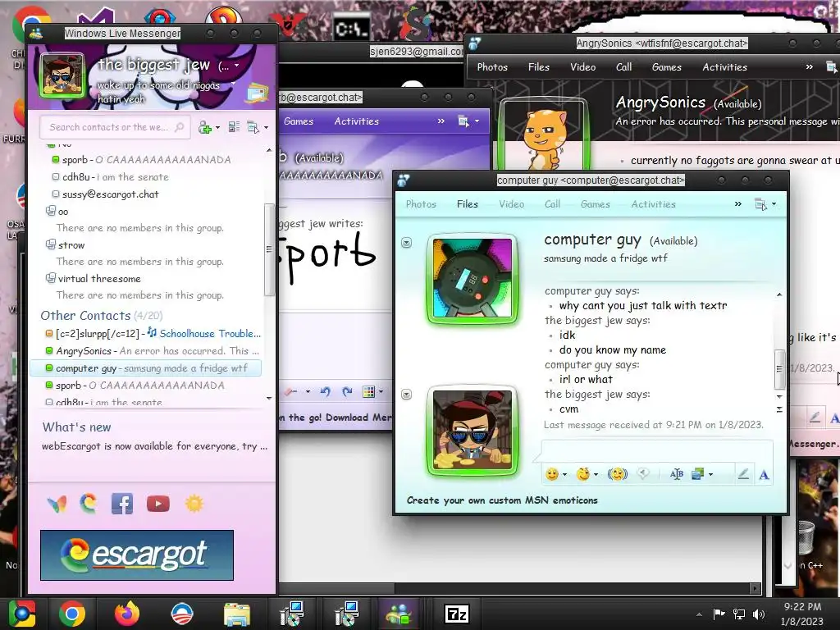
Task: Send a nudge in computer guy chat
Action: pos(617,473)
